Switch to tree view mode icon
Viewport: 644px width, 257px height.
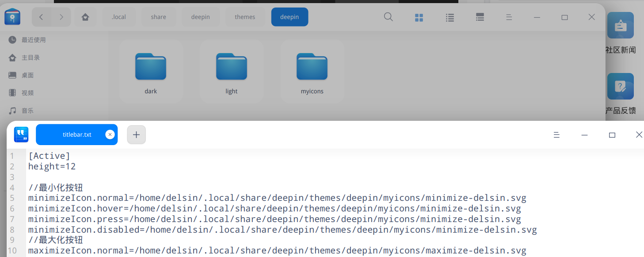[x=480, y=17]
